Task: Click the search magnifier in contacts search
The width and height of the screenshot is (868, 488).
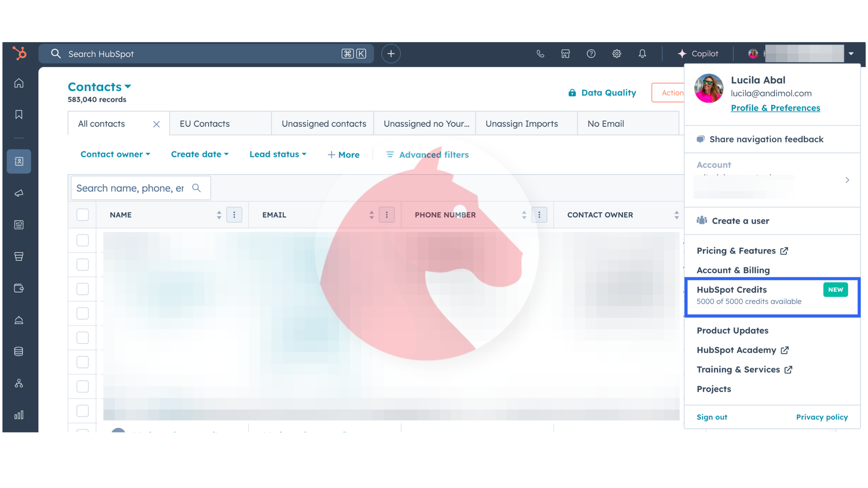Action: pyautogui.click(x=196, y=188)
